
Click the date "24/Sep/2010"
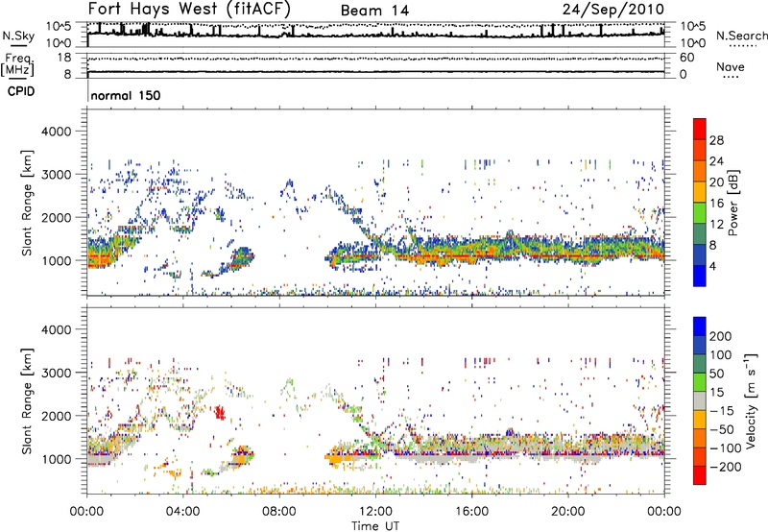click(x=613, y=9)
